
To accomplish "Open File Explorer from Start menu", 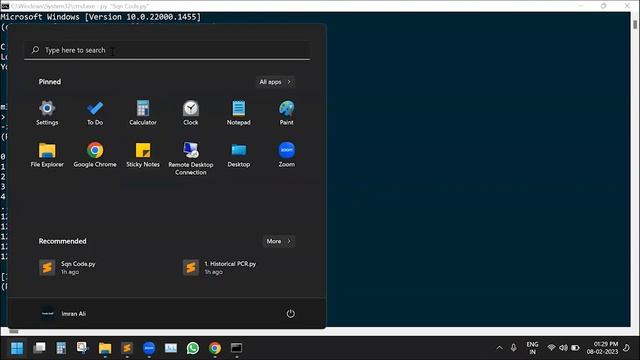I will pos(47,155).
